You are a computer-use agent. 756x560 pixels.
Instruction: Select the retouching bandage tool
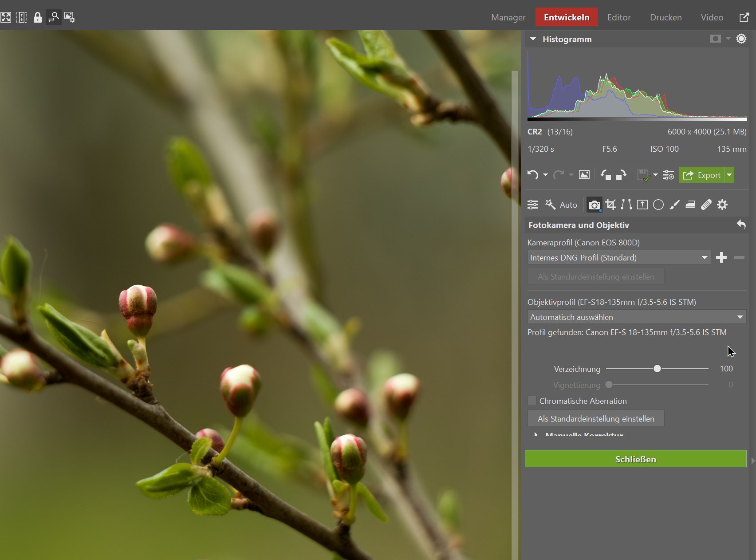pyautogui.click(x=706, y=205)
